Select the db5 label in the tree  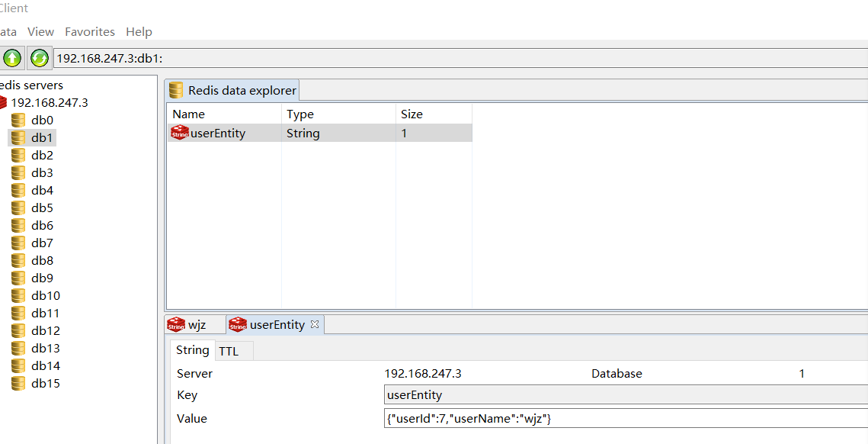42,208
